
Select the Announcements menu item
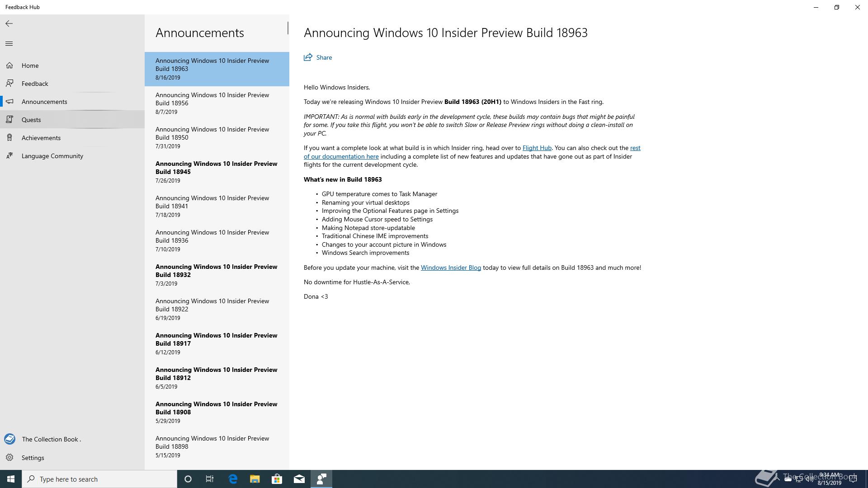pyautogui.click(x=72, y=102)
